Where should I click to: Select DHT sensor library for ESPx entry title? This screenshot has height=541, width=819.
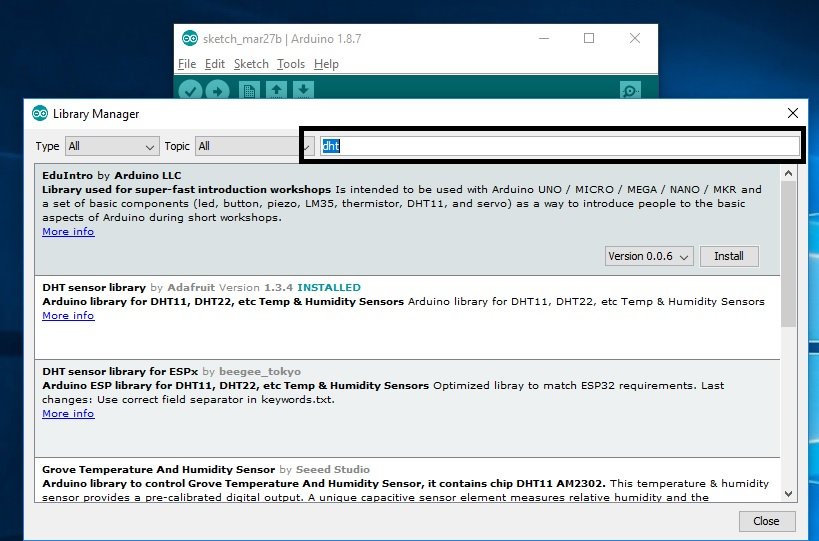point(120,371)
